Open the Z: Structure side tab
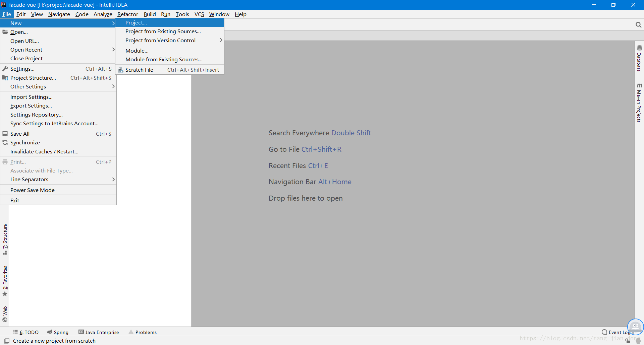The width and height of the screenshot is (644, 345). pos(5,239)
